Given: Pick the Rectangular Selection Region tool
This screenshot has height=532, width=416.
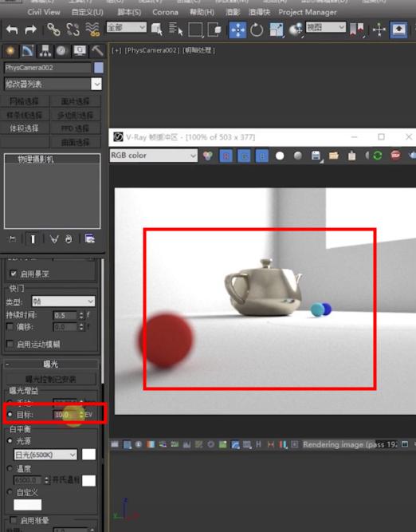Looking at the screenshot, I should coord(195,30).
